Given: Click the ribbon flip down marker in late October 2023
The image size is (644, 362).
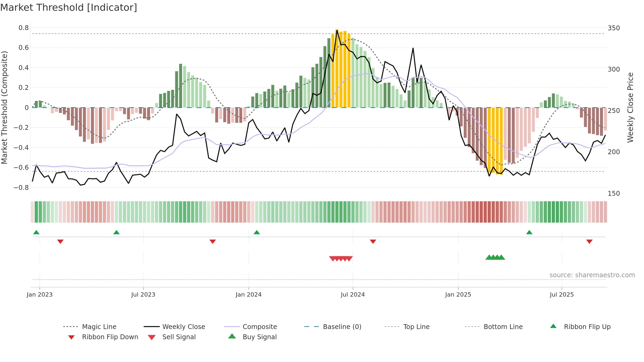Looking at the screenshot, I should click(213, 242).
